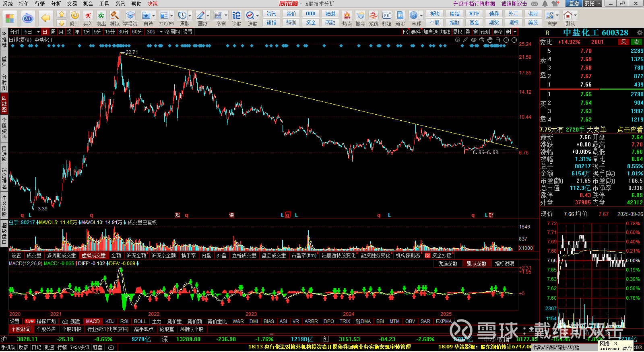Open the 工具 menu

(x=104, y=4)
